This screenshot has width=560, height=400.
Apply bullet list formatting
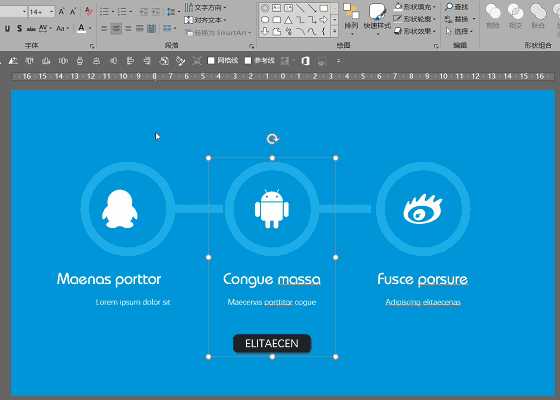point(104,12)
